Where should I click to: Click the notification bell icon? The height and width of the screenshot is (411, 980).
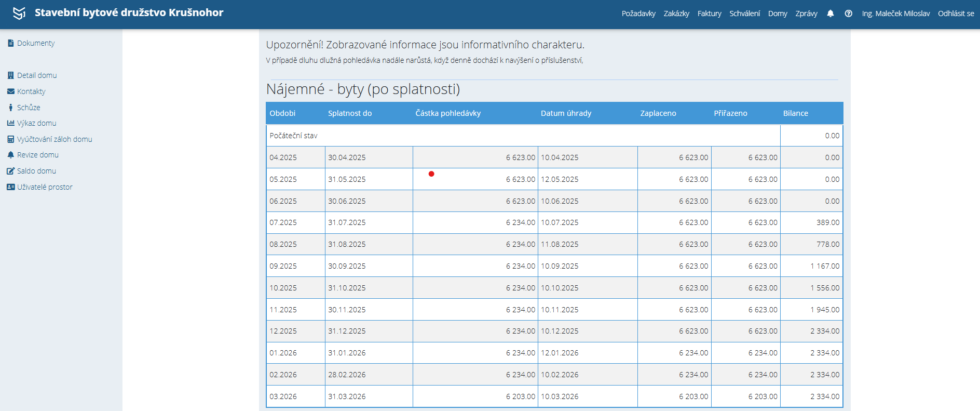pyautogui.click(x=831, y=14)
